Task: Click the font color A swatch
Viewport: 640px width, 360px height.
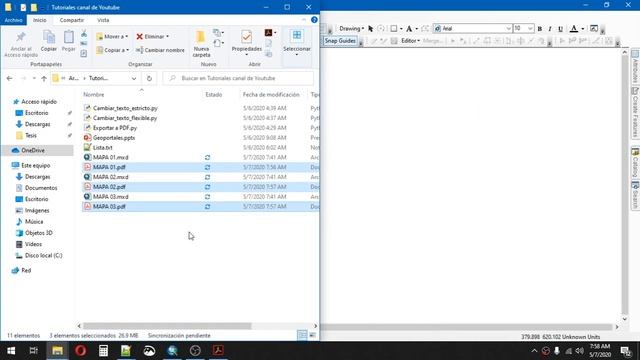Action: (573, 29)
